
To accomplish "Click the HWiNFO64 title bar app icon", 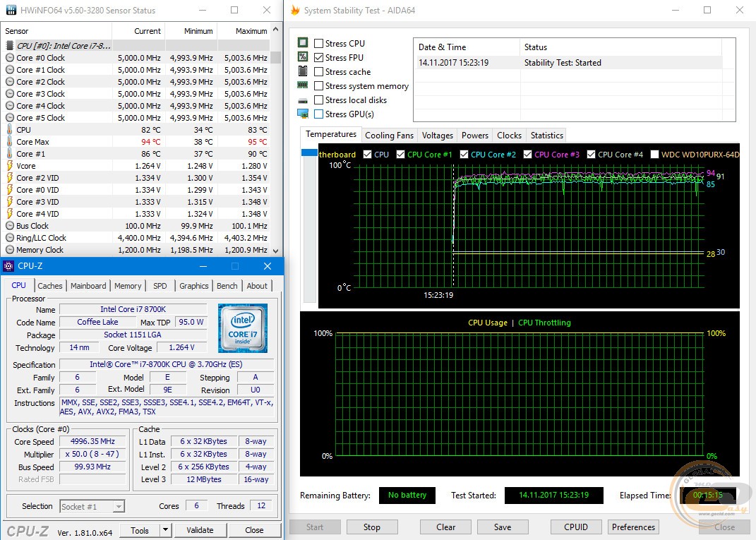I will 11,10.
